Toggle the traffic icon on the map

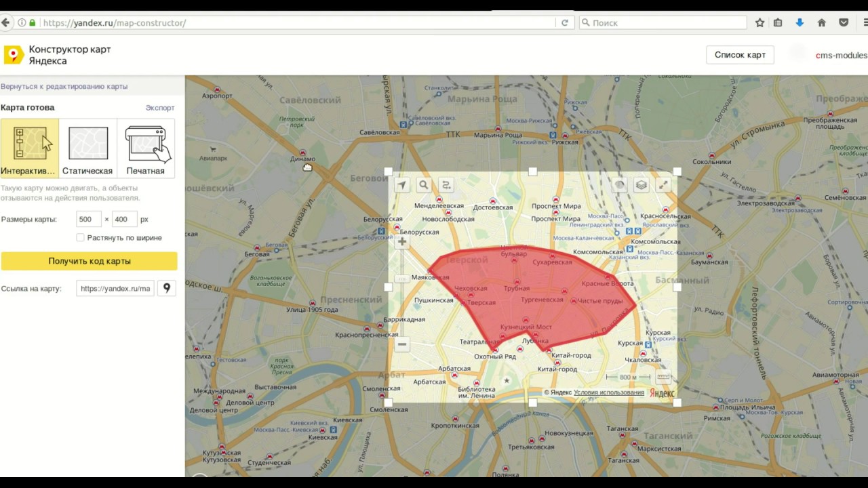619,185
